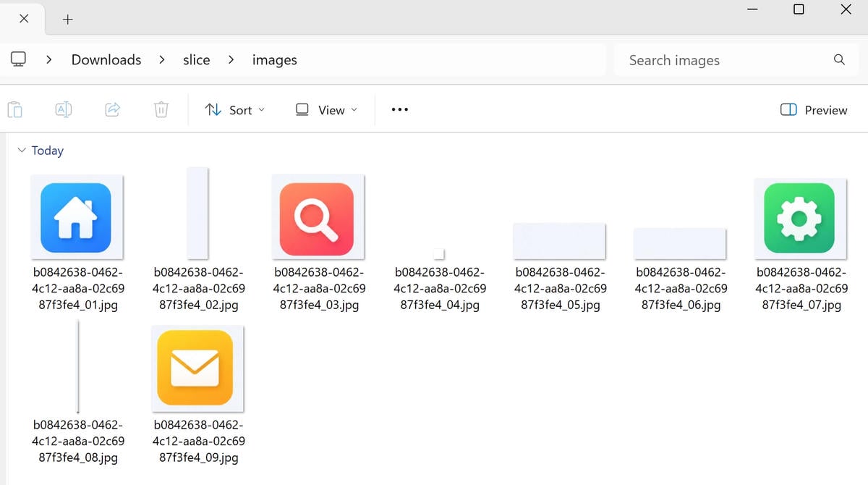Toggle the Preview pane
The width and height of the screenshot is (868, 485).
pyautogui.click(x=814, y=110)
